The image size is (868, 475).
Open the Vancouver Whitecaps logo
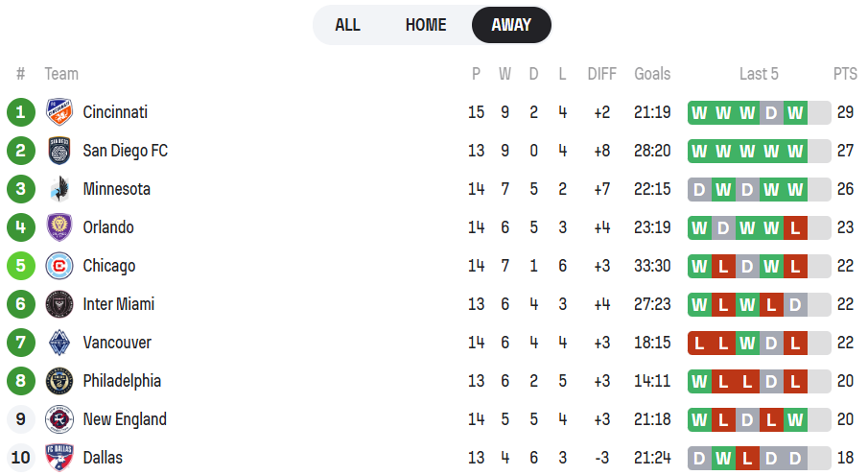point(59,343)
